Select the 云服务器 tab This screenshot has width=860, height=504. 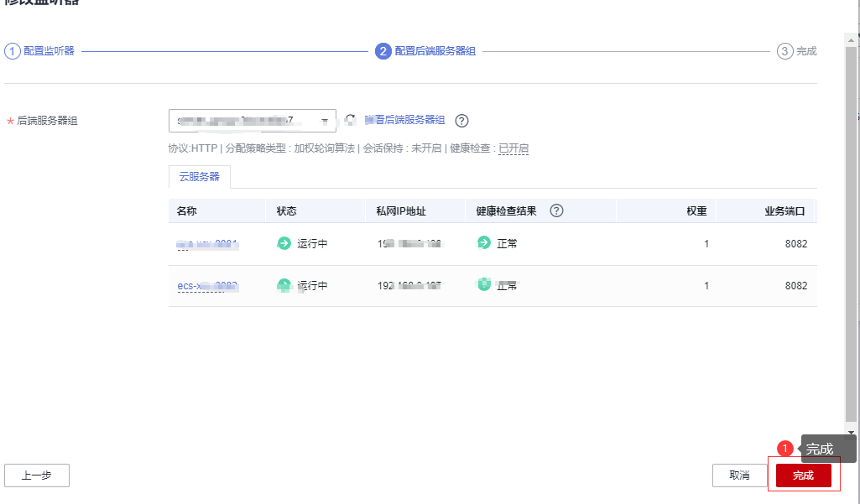click(200, 177)
